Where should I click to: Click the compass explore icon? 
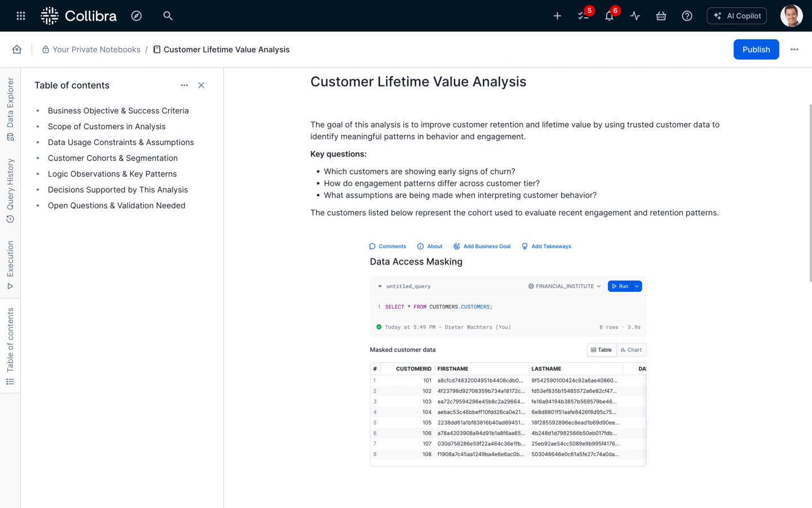point(136,16)
